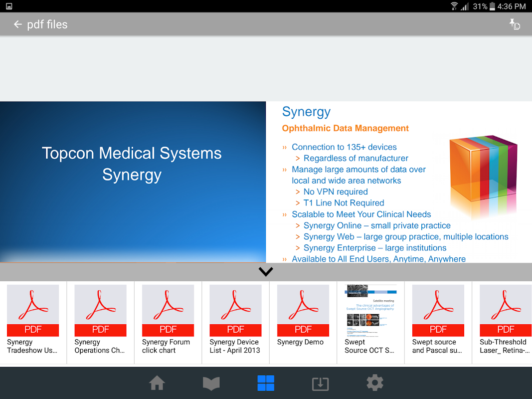Tap label 'Swept Source OCT S...'
This screenshot has height=399, width=532.
pos(369,346)
